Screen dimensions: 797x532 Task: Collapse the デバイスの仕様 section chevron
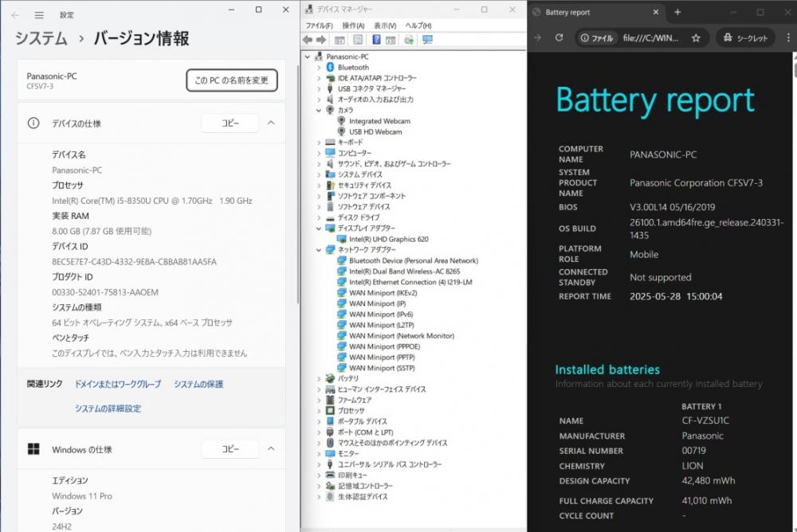(271, 123)
